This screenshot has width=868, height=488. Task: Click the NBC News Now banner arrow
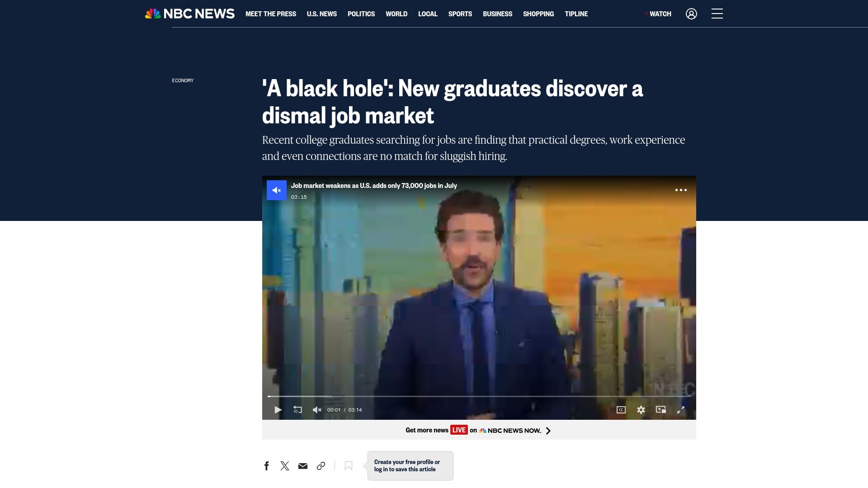point(548,431)
